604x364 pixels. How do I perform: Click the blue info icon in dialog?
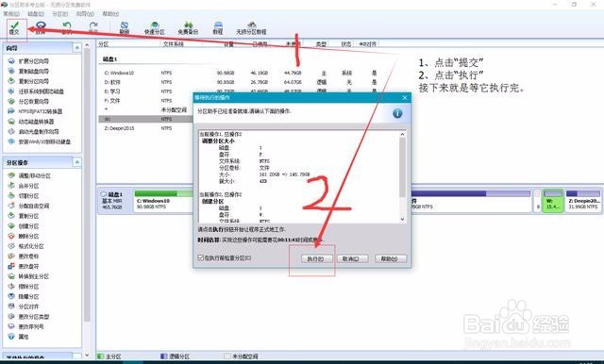click(397, 113)
